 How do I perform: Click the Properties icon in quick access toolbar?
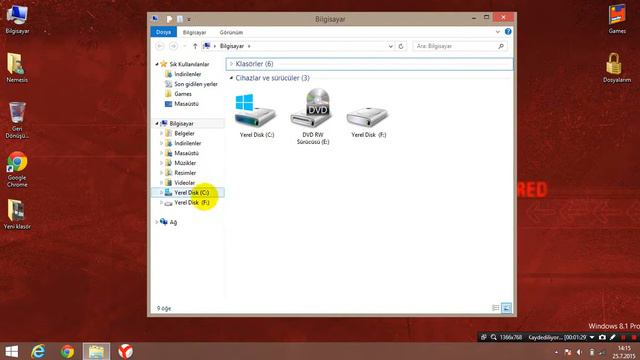pos(169,19)
